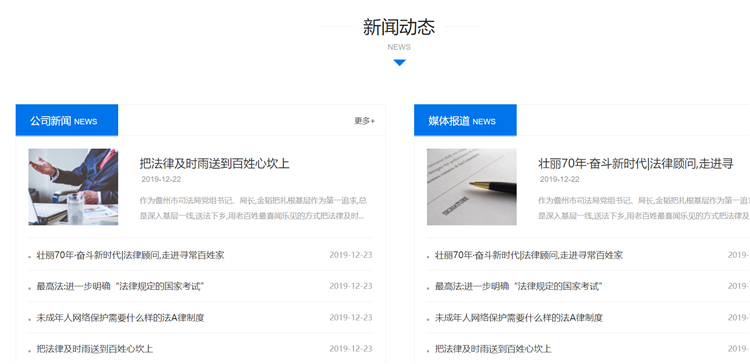Click the 2019-12-22 date under 公司新闻 featured headline

point(161,179)
